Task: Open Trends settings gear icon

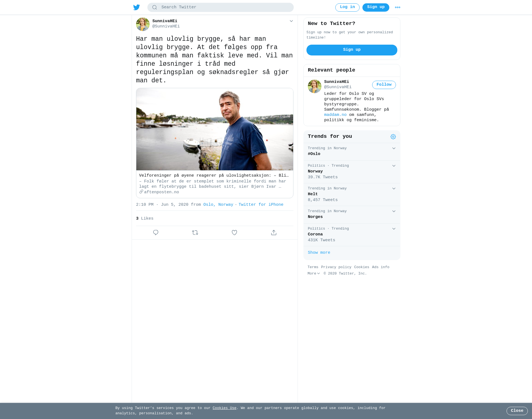Action: coord(393,137)
